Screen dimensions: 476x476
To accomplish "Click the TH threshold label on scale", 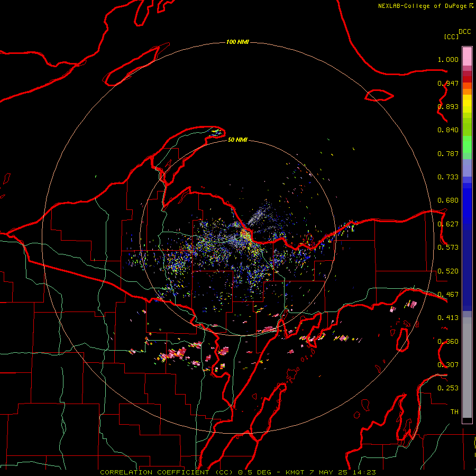I will (x=454, y=412).
